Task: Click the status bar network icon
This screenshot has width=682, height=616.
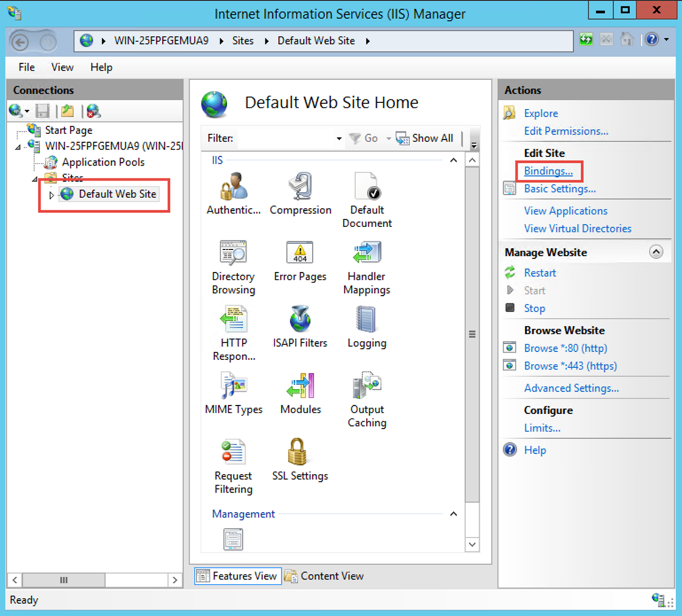Action: click(658, 600)
